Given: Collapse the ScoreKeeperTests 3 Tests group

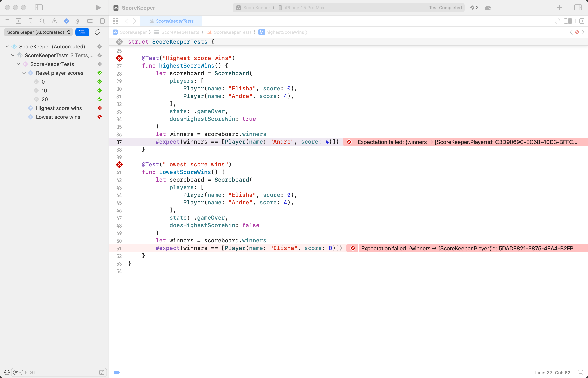Looking at the screenshot, I should (x=13, y=55).
